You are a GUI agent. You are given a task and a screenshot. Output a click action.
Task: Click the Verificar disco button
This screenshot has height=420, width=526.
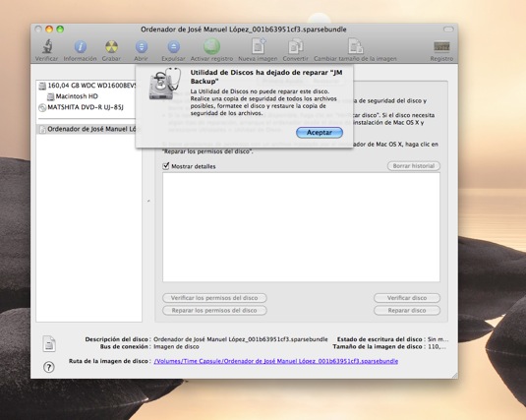coord(407,298)
